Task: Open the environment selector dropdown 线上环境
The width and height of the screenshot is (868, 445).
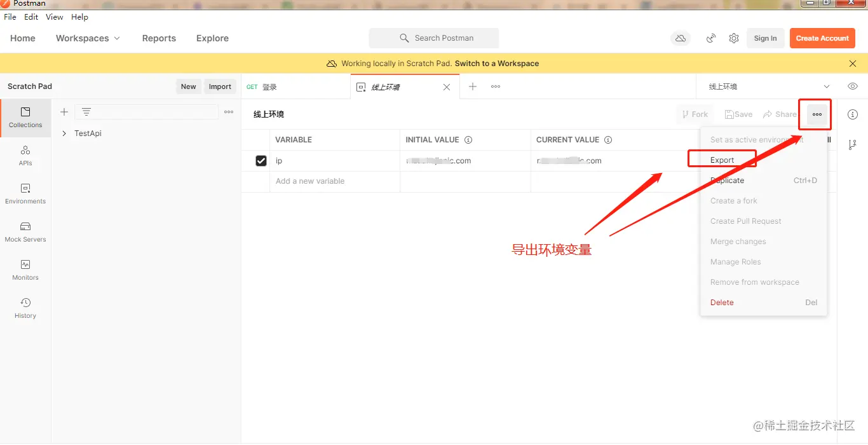Action: click(769, 86)
